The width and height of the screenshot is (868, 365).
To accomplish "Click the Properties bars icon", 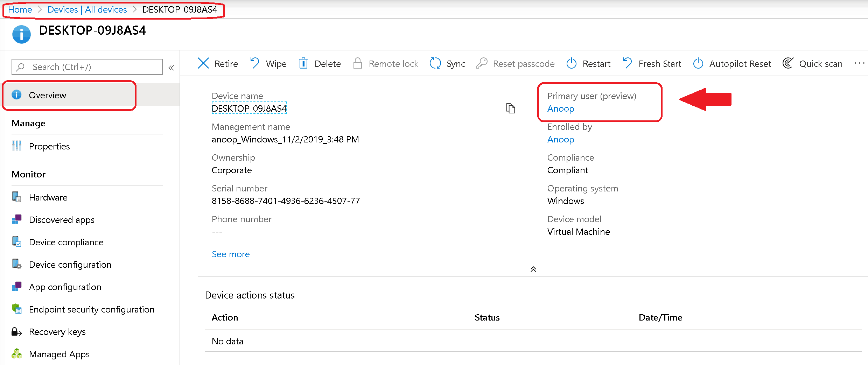I will point(16,146).
